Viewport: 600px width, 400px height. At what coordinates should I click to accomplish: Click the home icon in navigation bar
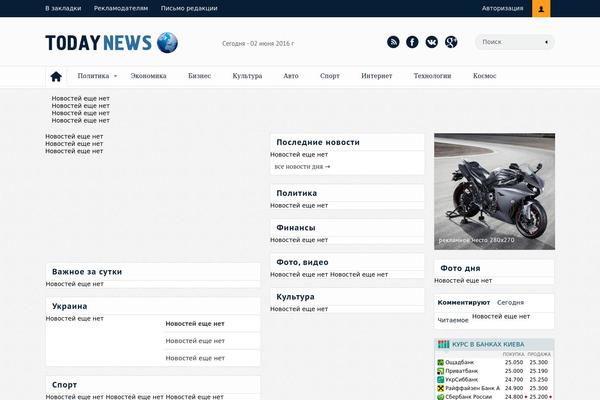(x=56, y=76)
